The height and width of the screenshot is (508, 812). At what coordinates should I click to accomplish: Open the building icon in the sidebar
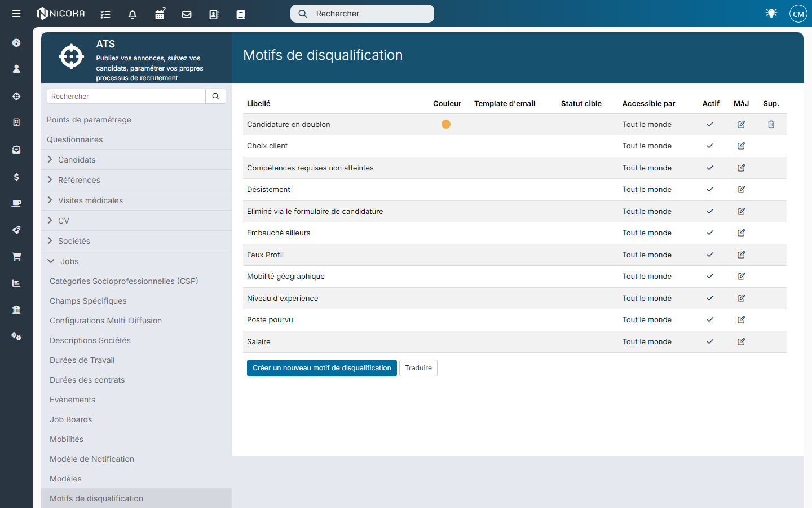[16, 122]
